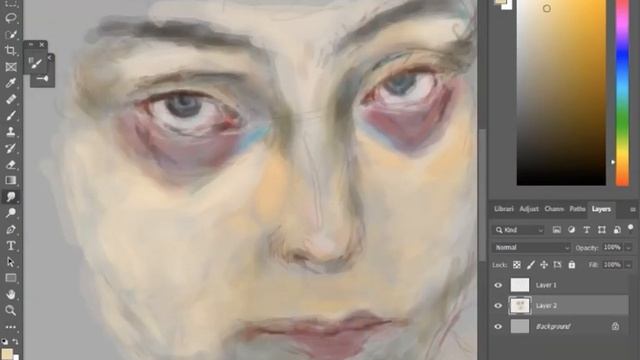Select the Brush tool in the toolbar
The width and height of the screenshot is (640, 360).
coord(11,116)
